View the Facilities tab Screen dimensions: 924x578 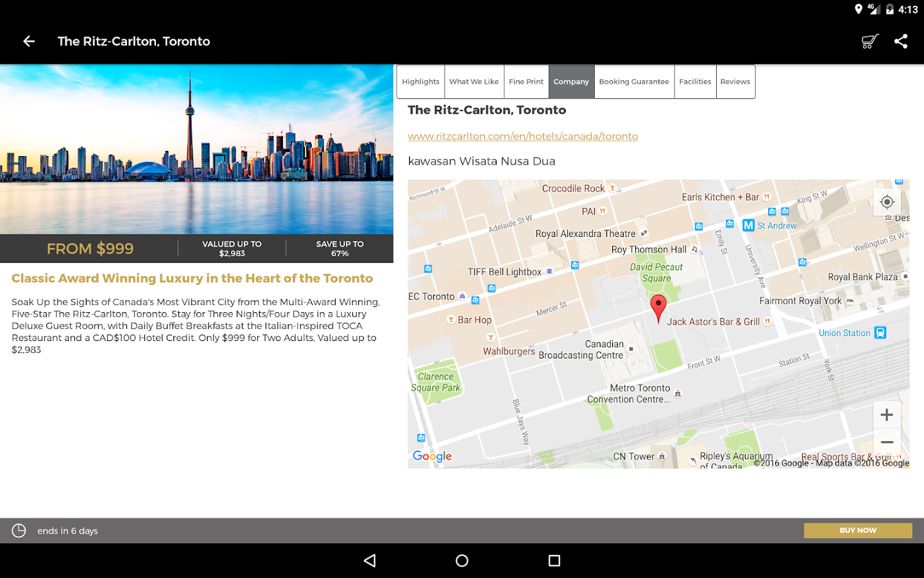click(695, 82)
